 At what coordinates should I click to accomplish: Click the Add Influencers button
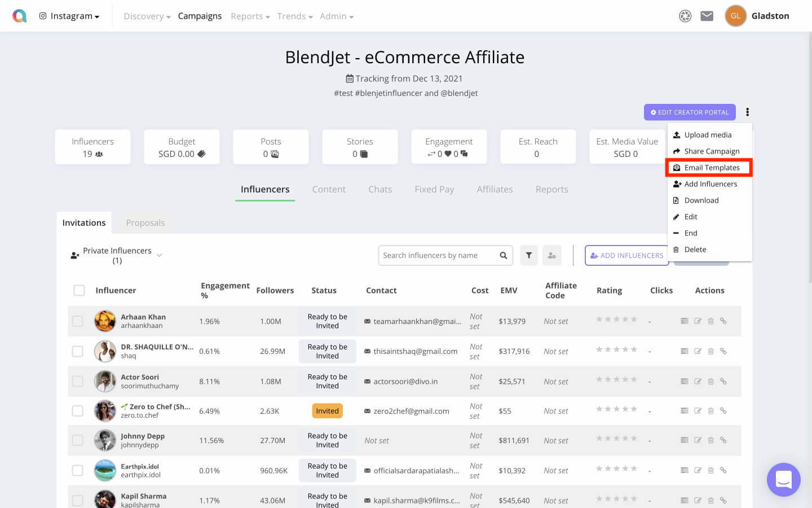pos(626,256)
